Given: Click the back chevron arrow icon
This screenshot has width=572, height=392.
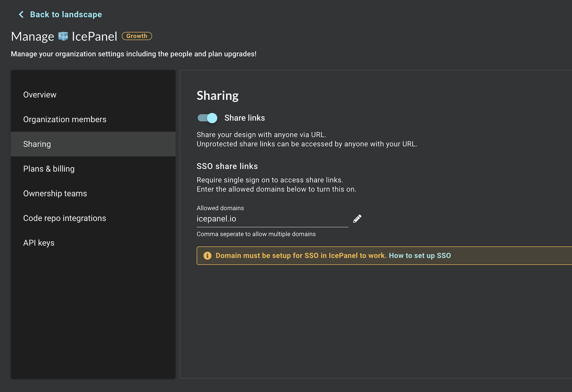Looking at the screenshot, I should 21,15.
